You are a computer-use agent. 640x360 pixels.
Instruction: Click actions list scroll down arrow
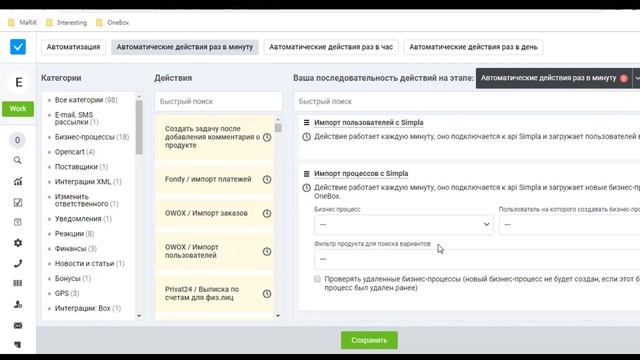click(x=278, y=316)
